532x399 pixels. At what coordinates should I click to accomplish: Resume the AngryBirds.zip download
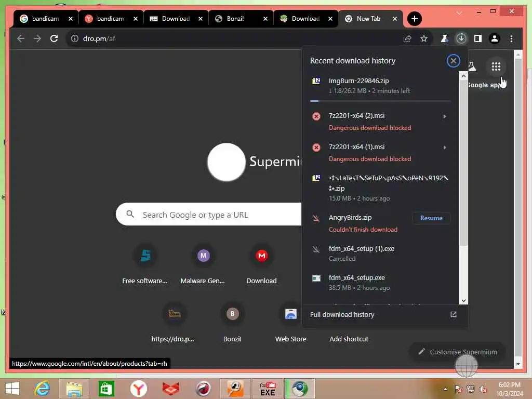pyautogui.click(x=431, y=218)
